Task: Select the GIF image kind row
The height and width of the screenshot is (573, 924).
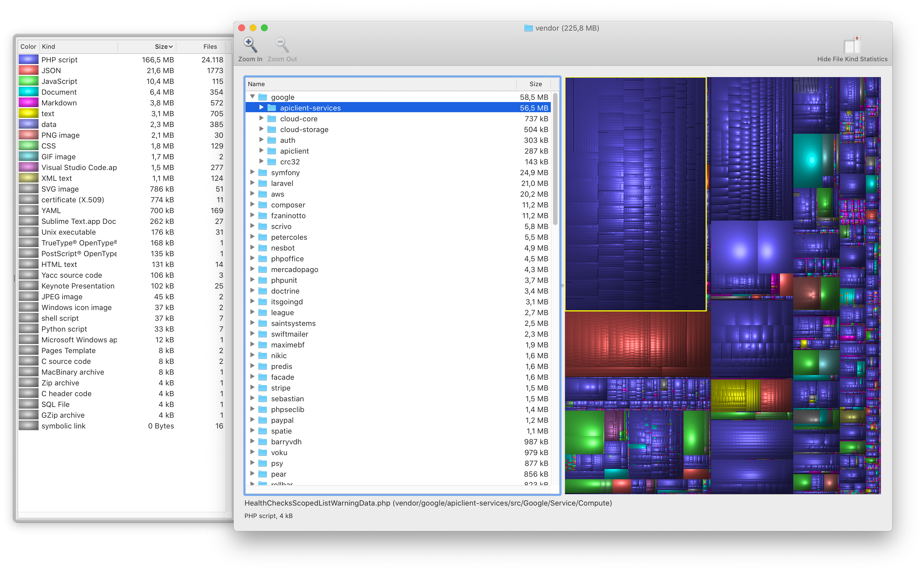Action: tap(122, 156)
